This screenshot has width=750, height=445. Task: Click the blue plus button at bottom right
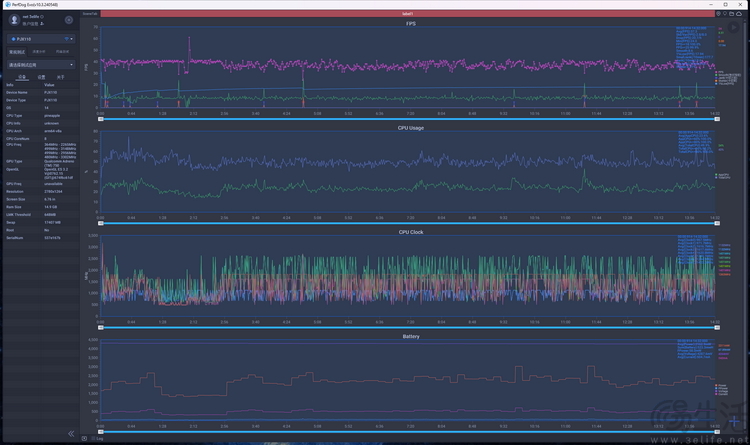(734, 422)
